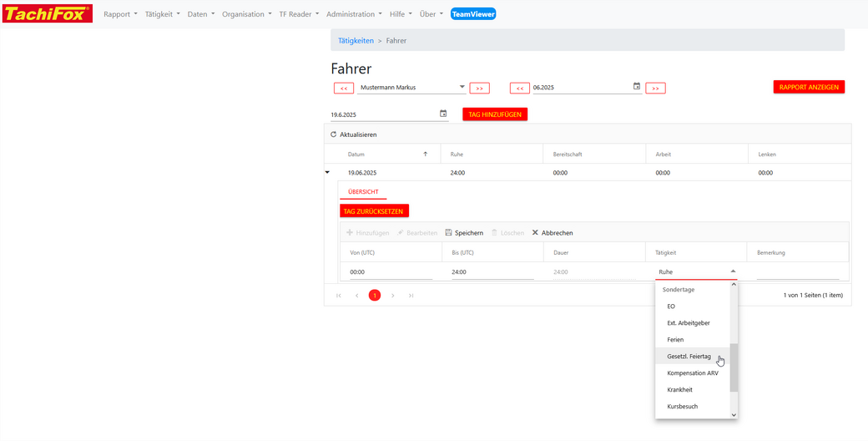
Task: Open the month calendar picker icon
Action: click(637, 87)
